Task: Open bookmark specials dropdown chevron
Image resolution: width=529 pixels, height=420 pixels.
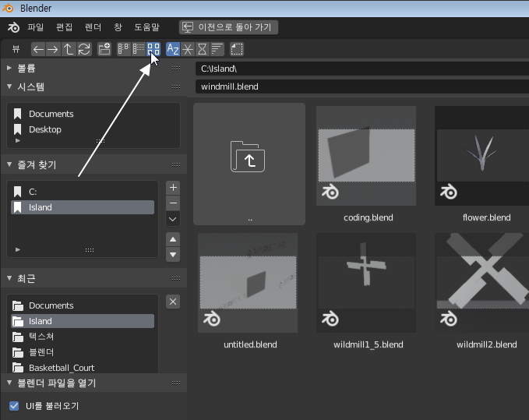Action: pyautogui.click(x=173, y=219)
